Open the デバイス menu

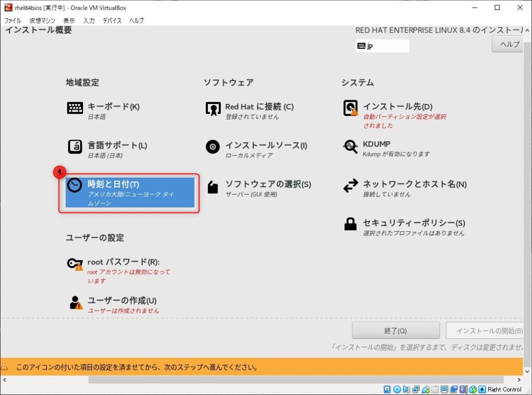click(112, 21)
